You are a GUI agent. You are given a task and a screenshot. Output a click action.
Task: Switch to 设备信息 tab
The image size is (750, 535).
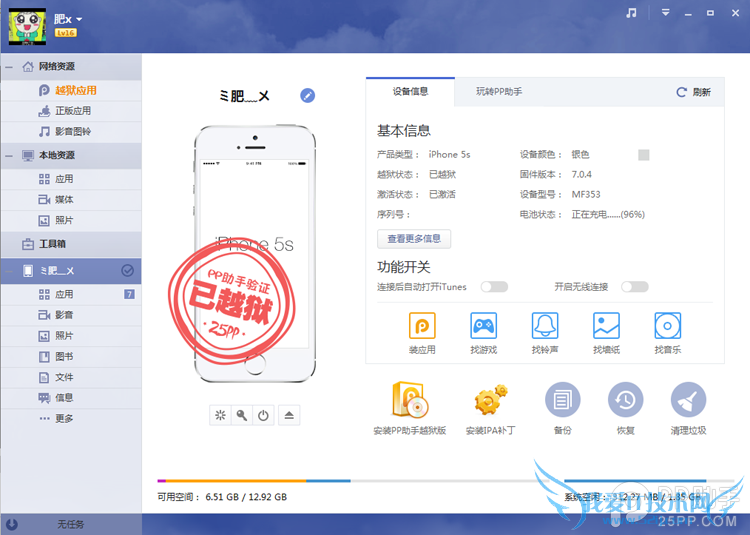click(410, 92)
